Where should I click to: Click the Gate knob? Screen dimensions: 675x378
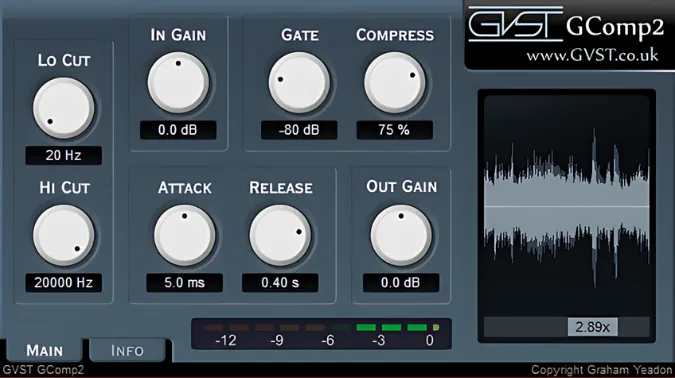299,83
